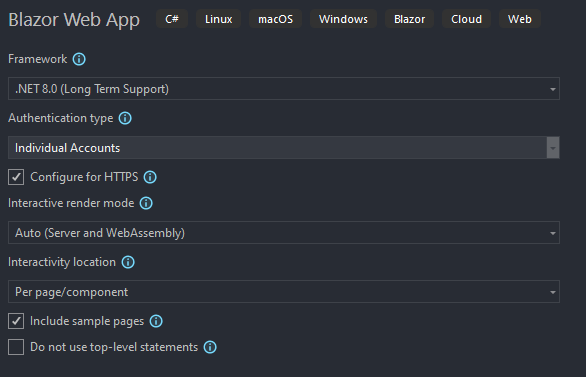Image resolution: width=586 pixels, height=377 pixels.
Task: Click the Interactive render mode info icon
Action: tap(146, 203)
